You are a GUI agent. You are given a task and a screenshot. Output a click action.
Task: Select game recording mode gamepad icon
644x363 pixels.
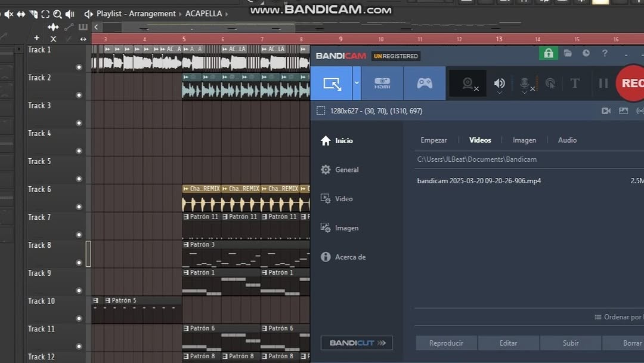coord(425,84)
